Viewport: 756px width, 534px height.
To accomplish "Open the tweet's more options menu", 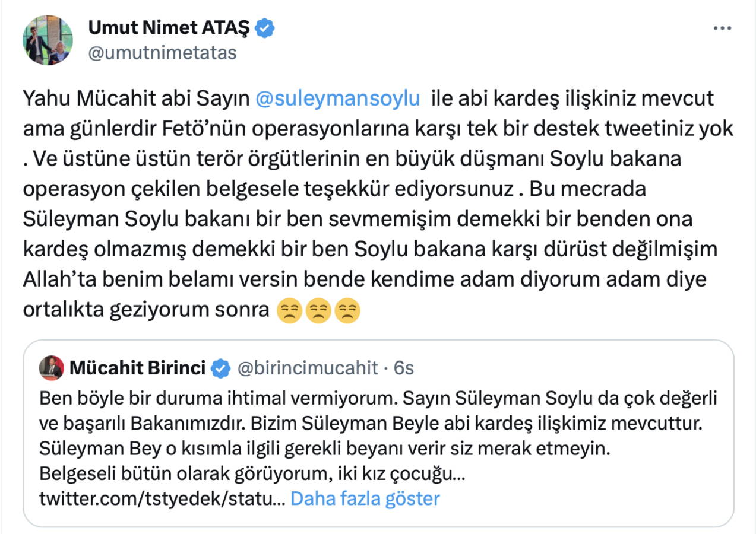I will (x=722, y=28).
